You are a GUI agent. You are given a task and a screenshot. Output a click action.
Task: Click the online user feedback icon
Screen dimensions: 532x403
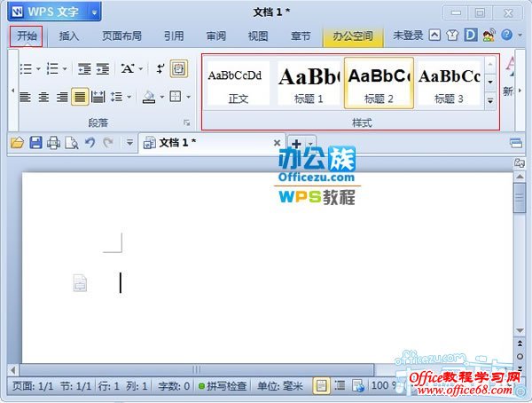(x=489, y=35)
